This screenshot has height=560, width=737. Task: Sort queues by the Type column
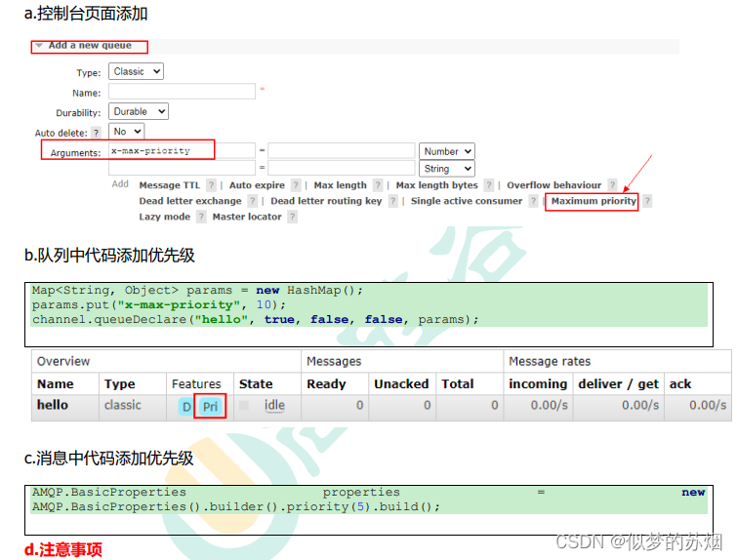pos(120,384)
